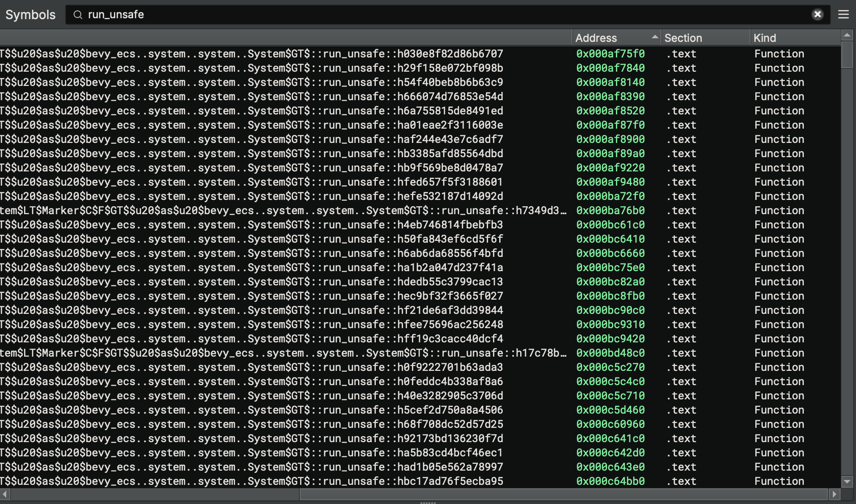856x504 pixels.
Task: Open the Symbols panel hamburger menu
Action: point(844,15)
